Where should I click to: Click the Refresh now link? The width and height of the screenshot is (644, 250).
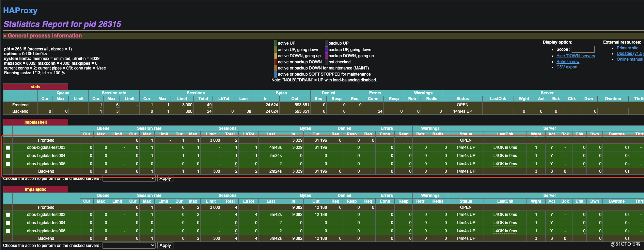[x=568, y=62]
